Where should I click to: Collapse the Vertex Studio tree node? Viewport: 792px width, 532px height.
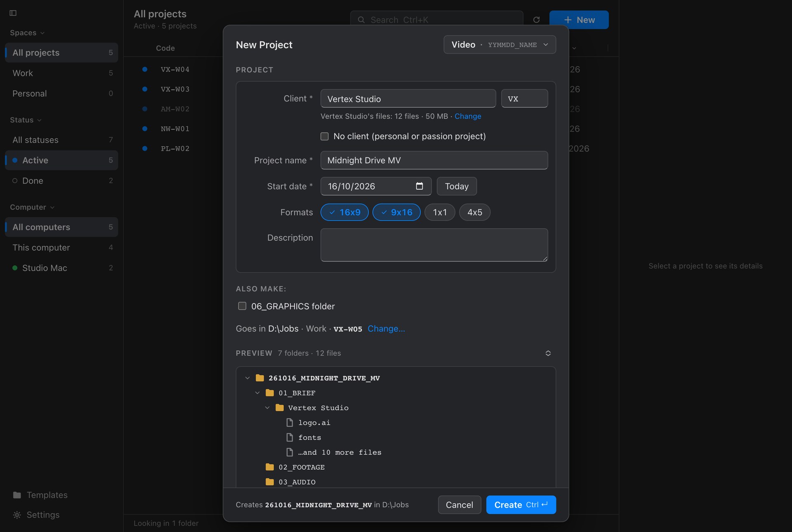pos(267,407)
